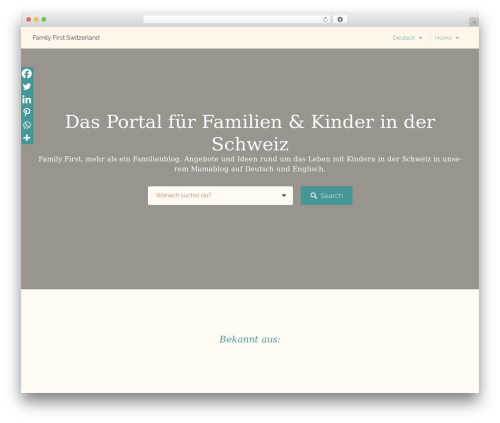Share page on Twitter
Screen dimensions: 500x423
click(x=27, y=87)
